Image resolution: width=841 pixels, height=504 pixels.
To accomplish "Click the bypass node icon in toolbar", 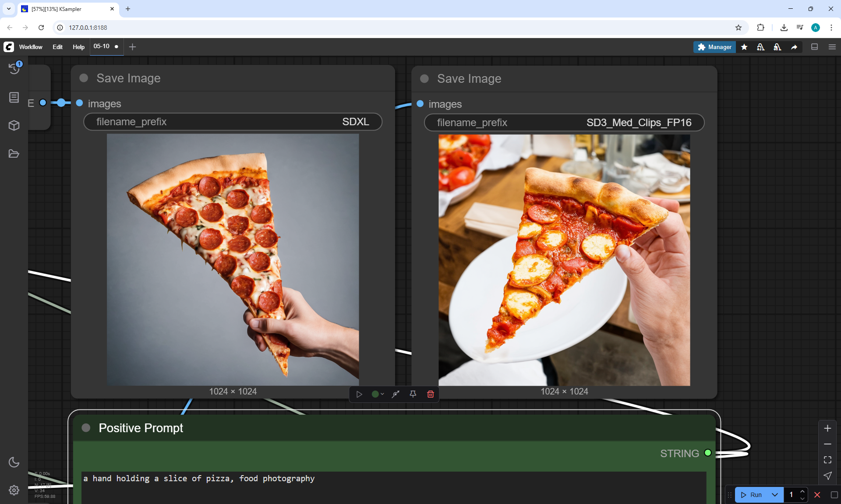I will click(396, 394).
